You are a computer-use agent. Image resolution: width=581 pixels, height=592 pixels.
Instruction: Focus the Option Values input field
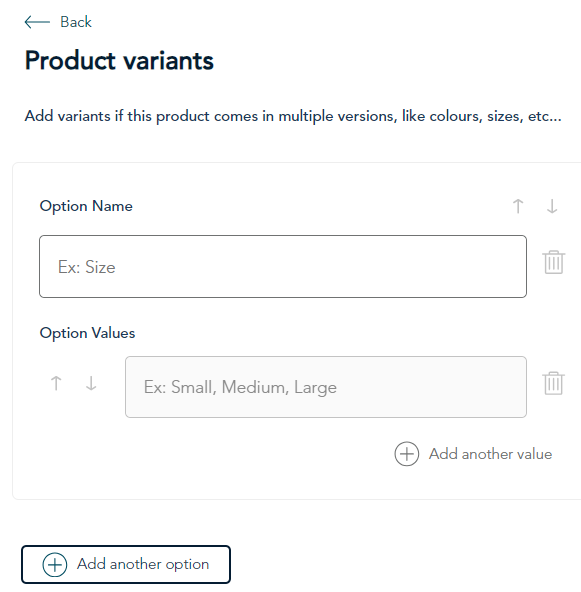click(326, 387)
